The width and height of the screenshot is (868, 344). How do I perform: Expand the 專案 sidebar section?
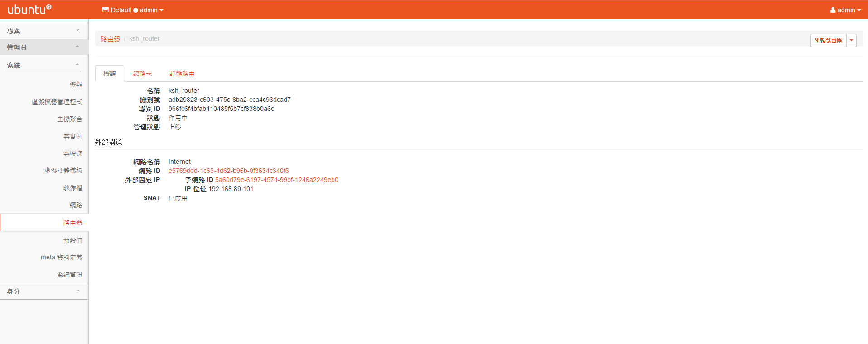click(43, 31)
